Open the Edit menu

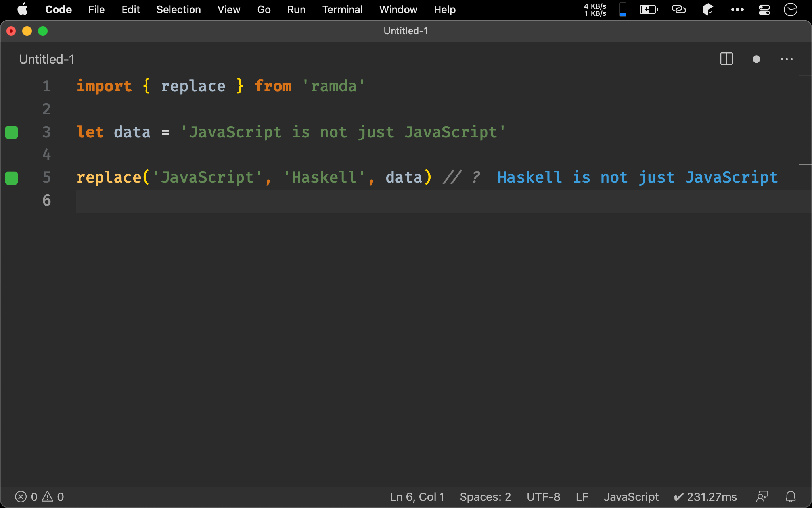[x=130, y=10]
